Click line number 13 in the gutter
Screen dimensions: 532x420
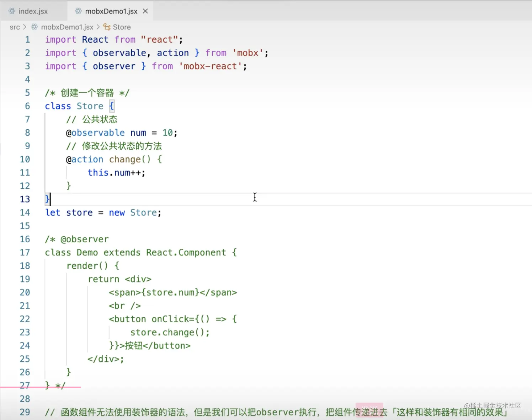pos(25,199)
